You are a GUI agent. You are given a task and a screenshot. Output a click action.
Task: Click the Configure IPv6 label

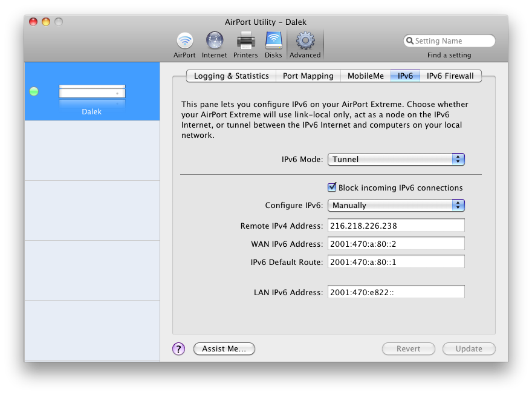coord(294,205)
